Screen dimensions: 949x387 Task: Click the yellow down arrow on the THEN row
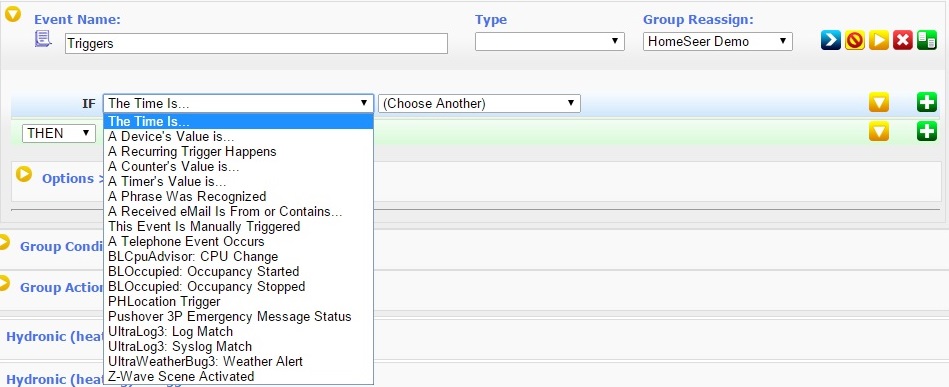(879, 131)
